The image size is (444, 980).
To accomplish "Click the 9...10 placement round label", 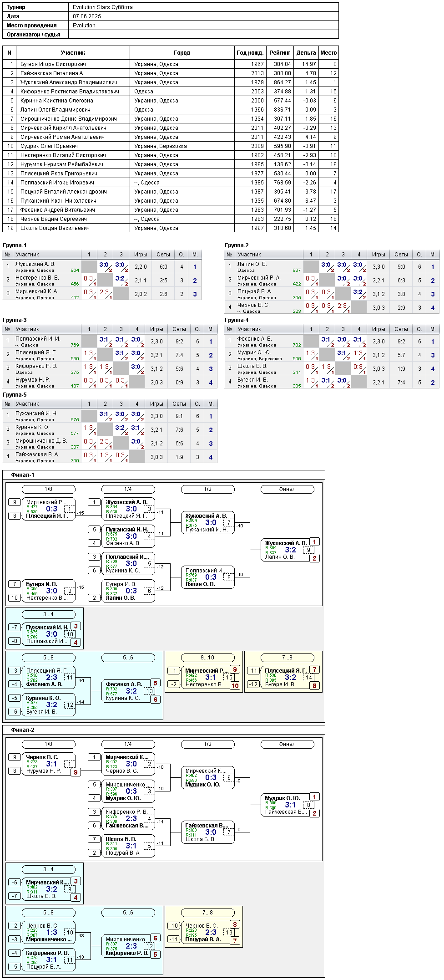I will [208, 658].
